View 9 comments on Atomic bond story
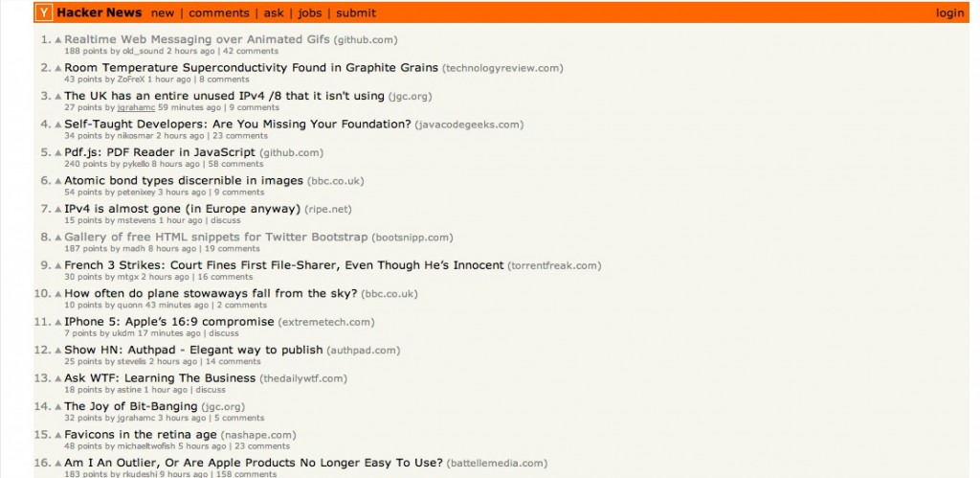This screenshot has height=478, width=980. pyautogui.click(x=239, y=193)
